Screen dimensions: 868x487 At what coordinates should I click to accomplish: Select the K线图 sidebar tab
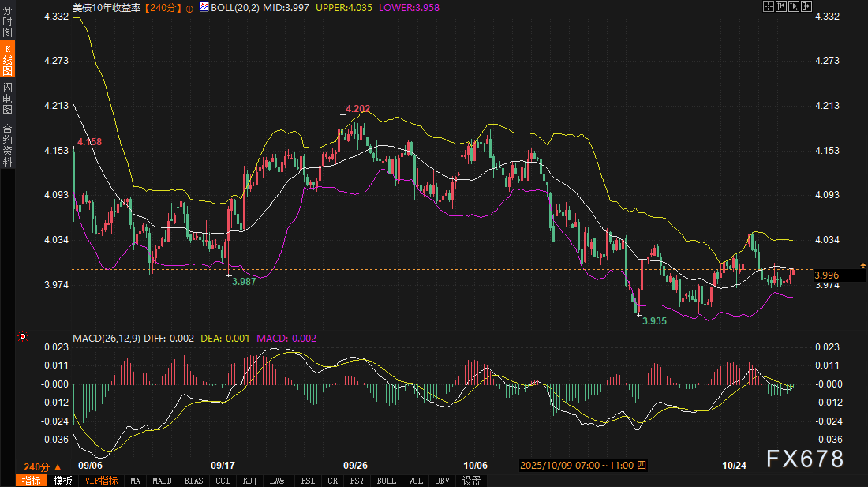8,60
